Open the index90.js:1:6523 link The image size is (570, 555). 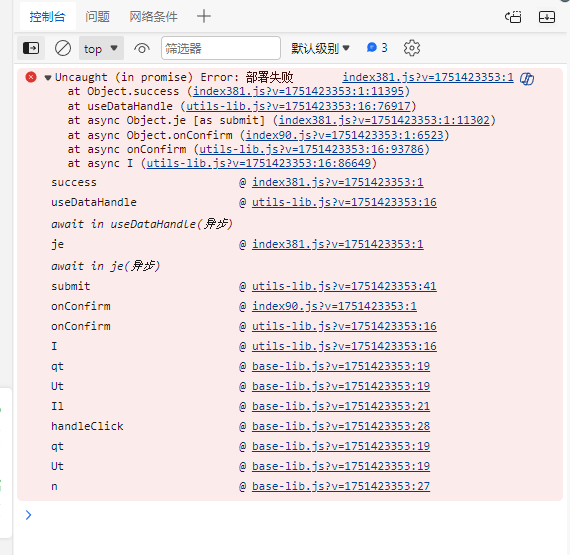344,135
